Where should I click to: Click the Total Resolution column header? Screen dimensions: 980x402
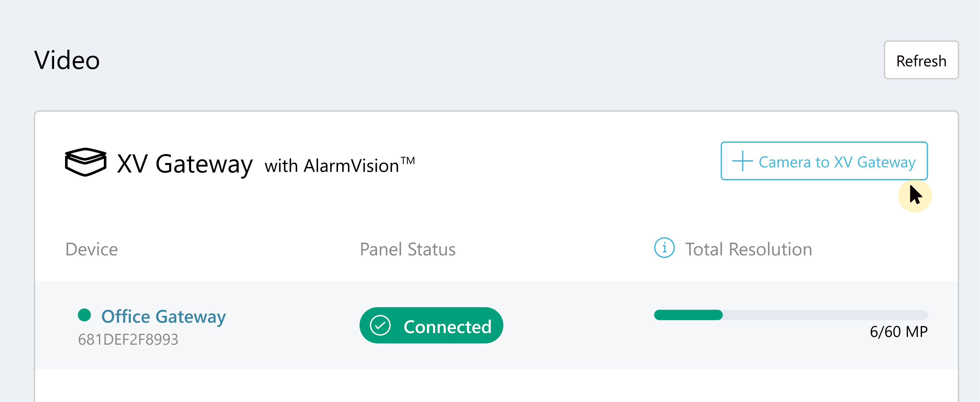point(748,249)
